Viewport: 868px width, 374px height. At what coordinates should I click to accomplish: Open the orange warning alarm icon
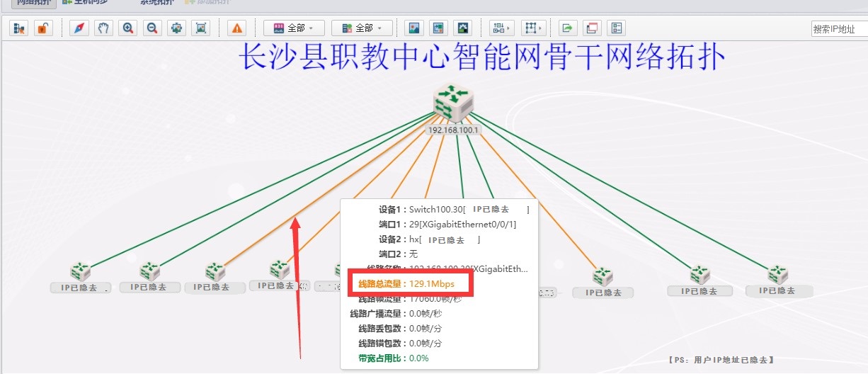click(x=237, y=28)
